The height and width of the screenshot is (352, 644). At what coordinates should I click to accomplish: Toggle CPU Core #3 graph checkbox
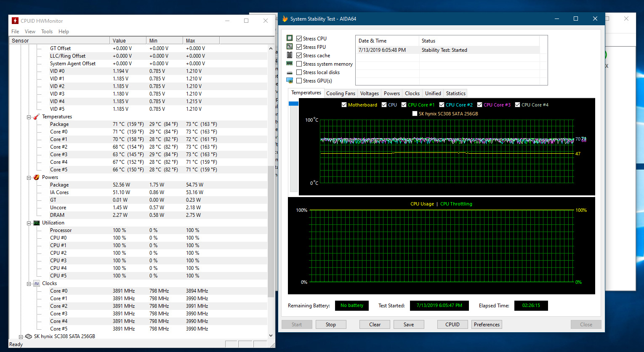(x=479, y=105)
